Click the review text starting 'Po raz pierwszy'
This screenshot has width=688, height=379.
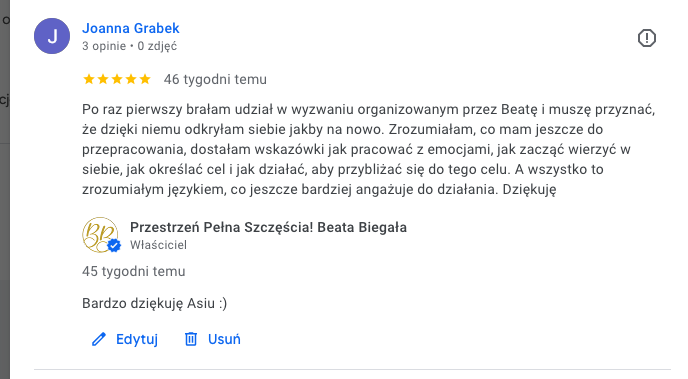369,149
